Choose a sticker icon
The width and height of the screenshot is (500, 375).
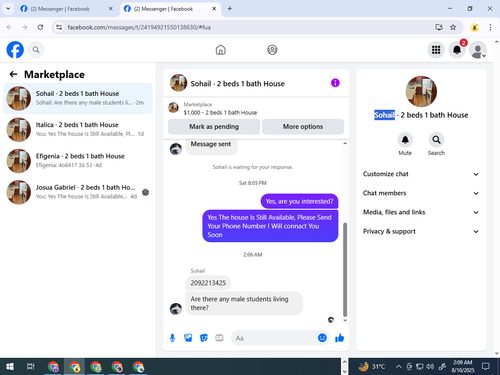204,338
